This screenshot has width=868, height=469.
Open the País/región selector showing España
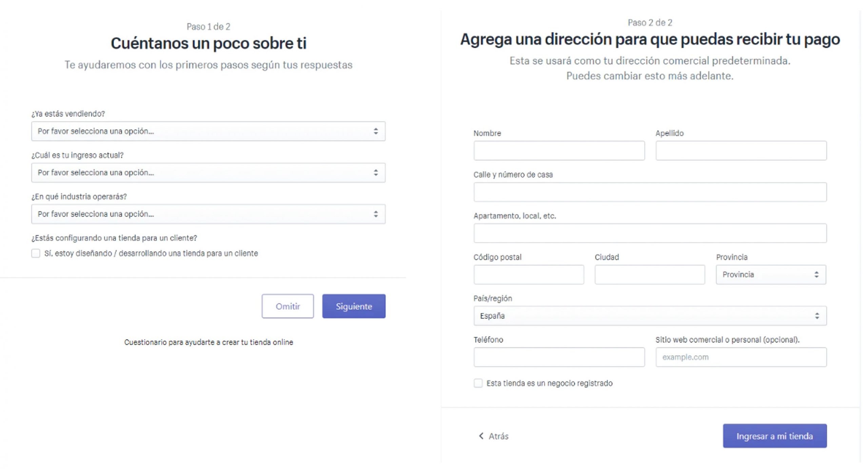coord(650,315)
